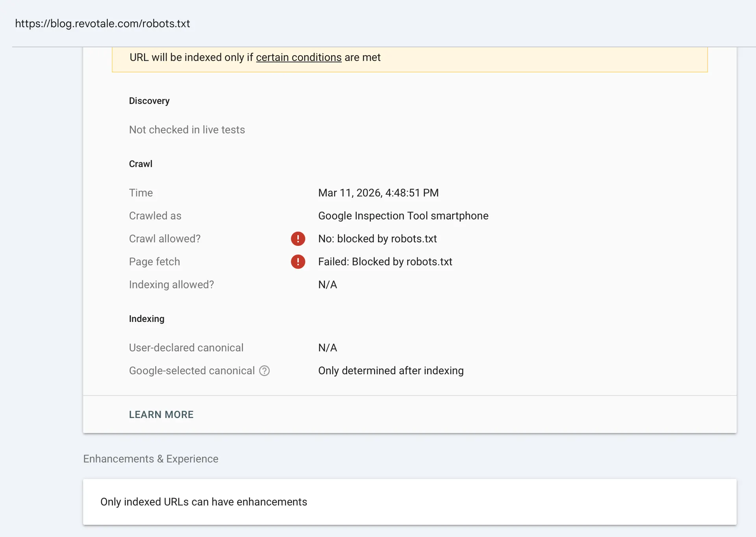The width and height of the screenshot is (756, 537).
Task: Switch to the Crawl section header
Action: coord(141,164)
